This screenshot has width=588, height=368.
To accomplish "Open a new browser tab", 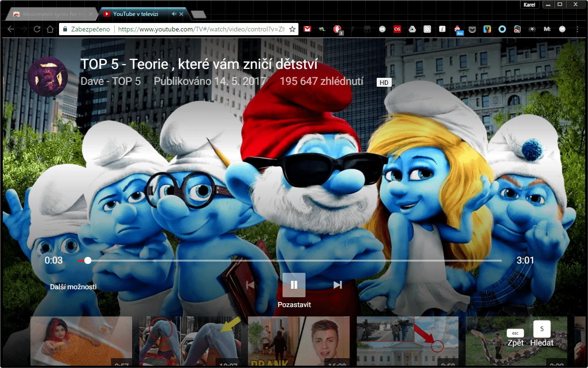I will 199,14.
